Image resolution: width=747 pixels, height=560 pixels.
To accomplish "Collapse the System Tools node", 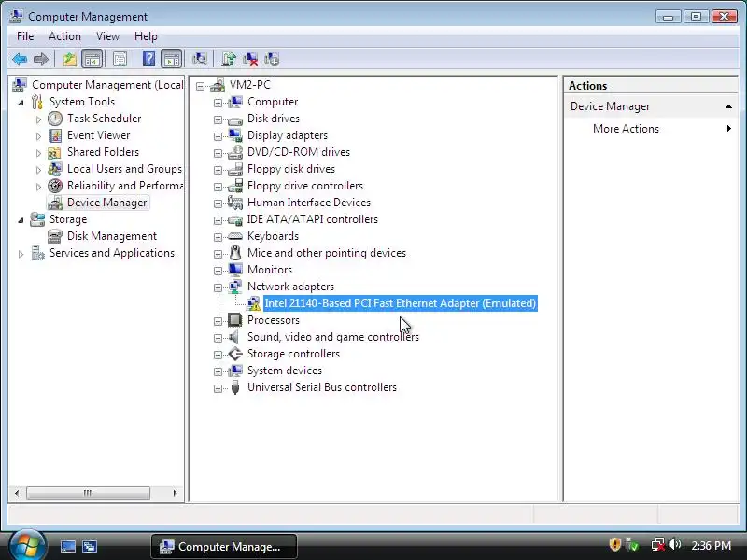I will 21,103.
